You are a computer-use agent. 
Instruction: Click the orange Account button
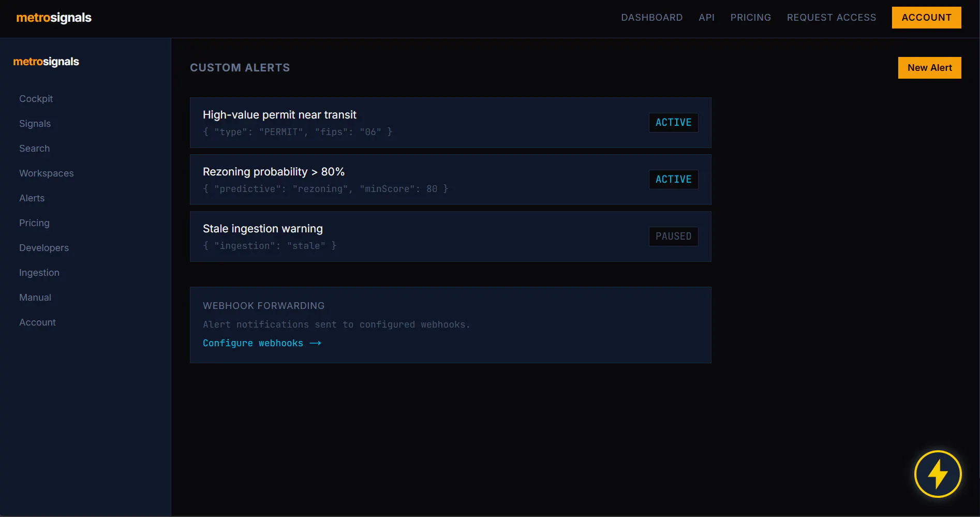tap(926, 18)
